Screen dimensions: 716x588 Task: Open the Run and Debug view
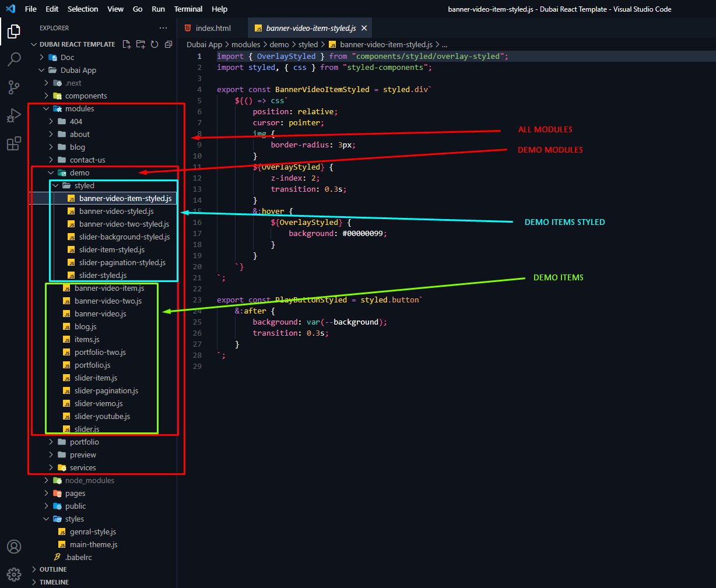click(x=14, y=115)
